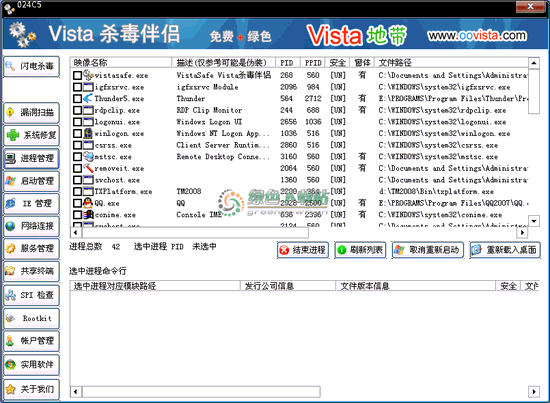Image resolution: width=550 pixels, height=403 pixels.
Task: Visit the www.oovista.com link
Action: point(477,35)
